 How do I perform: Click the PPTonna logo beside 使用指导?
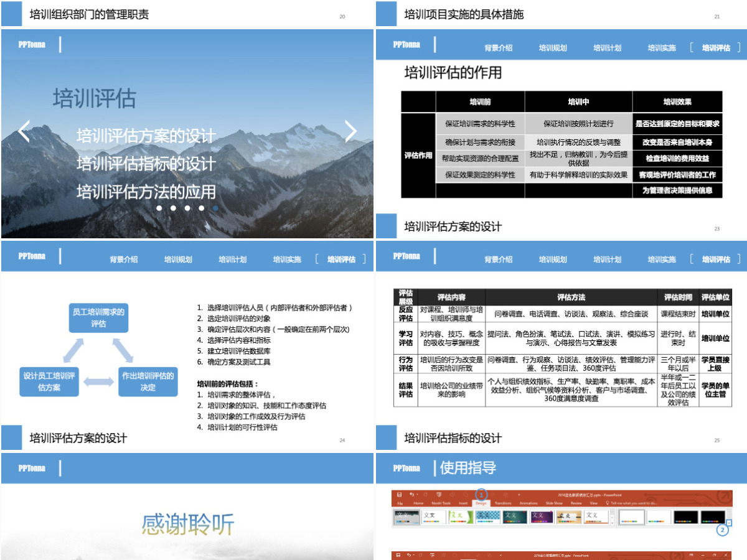click(x=406, y=467)
